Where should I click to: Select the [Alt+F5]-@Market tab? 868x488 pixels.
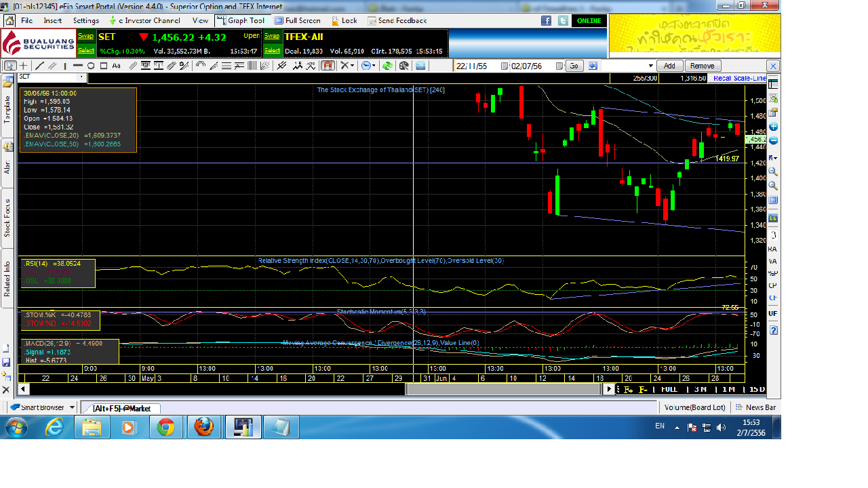click(x=122, y=408)
